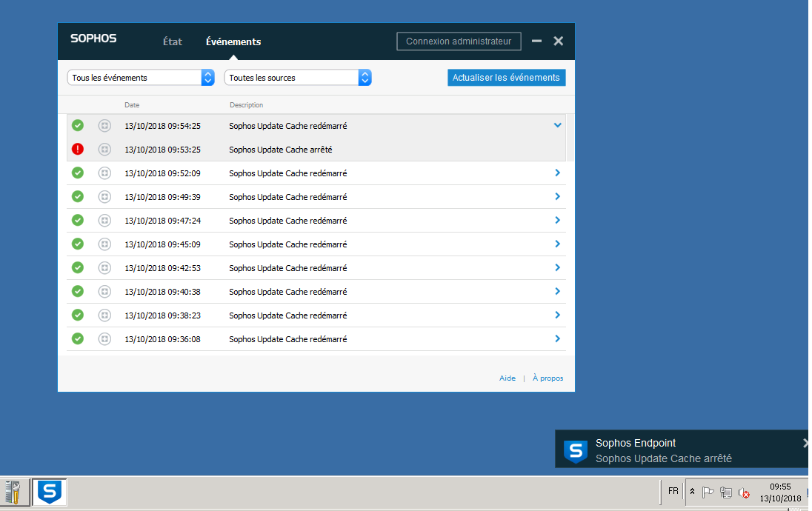Show hidden tray icons arrow
Viewport: 812px width, 511px height.
tap(692, 491)
